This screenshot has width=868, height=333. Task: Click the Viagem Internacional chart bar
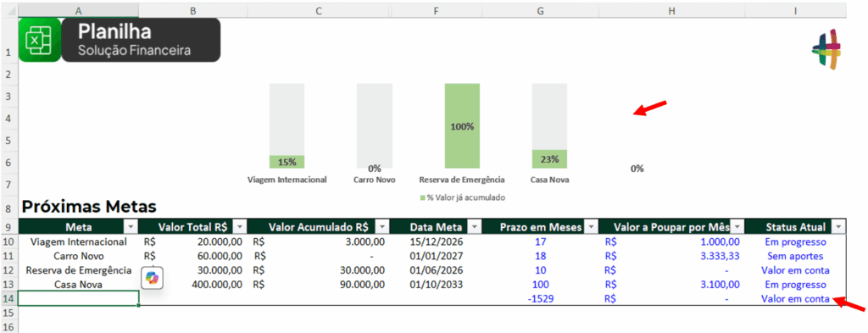(x=287, y=125)
